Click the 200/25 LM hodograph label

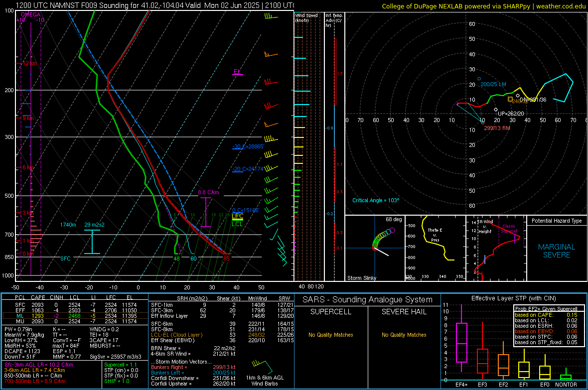click(x=493, y=84)
